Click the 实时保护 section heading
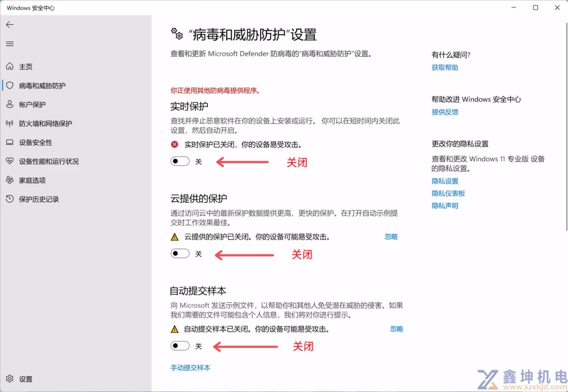The image size is (568, 392). [189, 106]
